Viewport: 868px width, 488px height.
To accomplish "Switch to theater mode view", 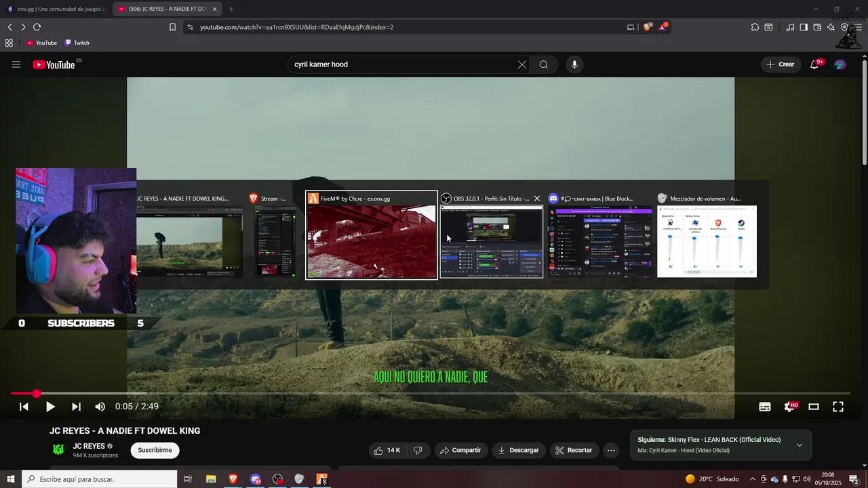I will pos(814,407).
